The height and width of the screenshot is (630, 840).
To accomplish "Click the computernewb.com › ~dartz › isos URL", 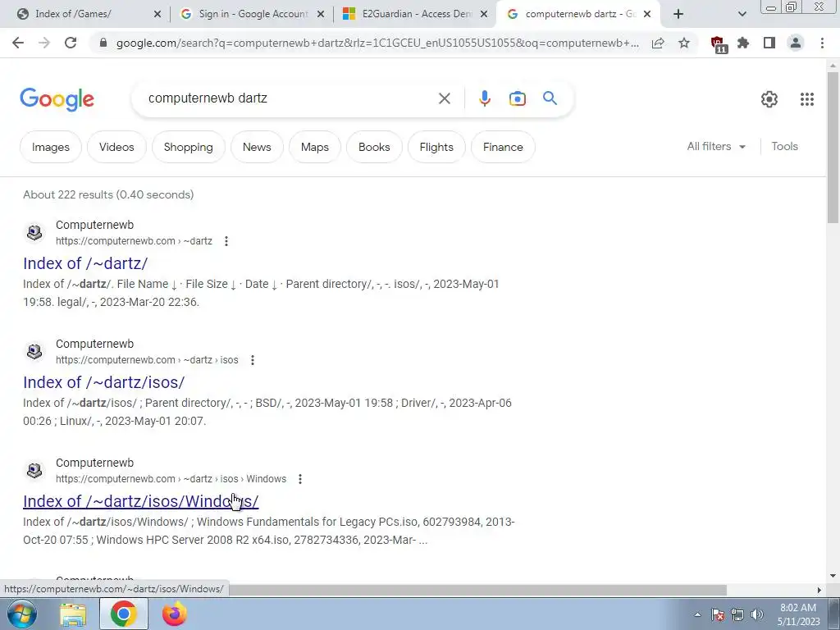I will point(147,360).
